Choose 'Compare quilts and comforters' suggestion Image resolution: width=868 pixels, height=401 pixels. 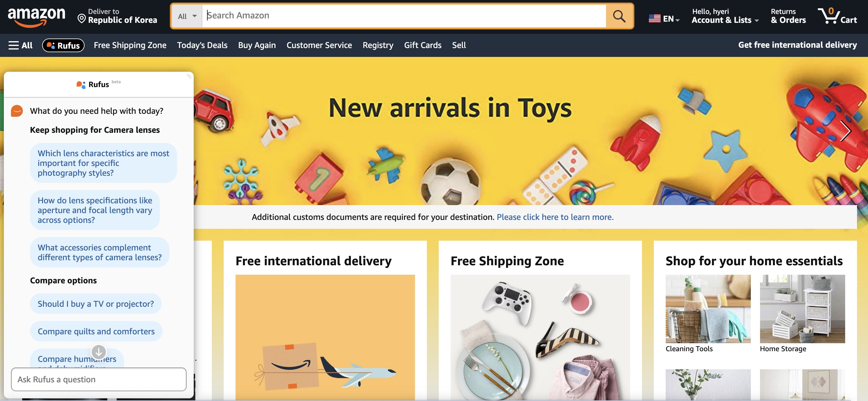96,332
